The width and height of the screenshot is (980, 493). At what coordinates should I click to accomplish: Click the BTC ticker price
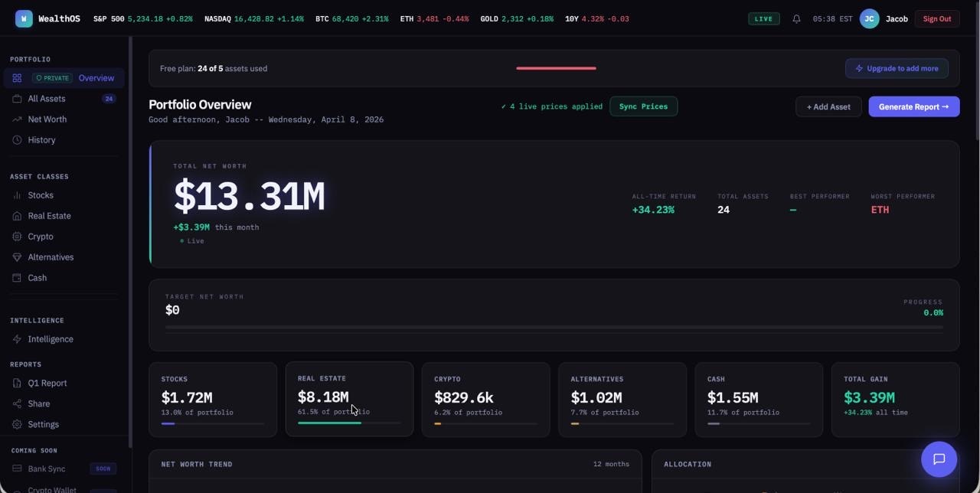tap(345, 19)
